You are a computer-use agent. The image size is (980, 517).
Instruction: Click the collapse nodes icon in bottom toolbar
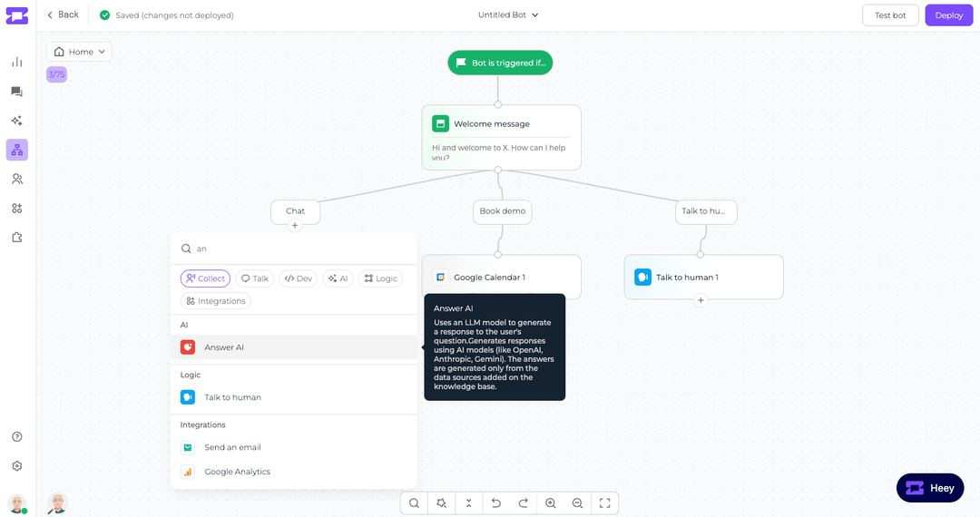point(469,503)
